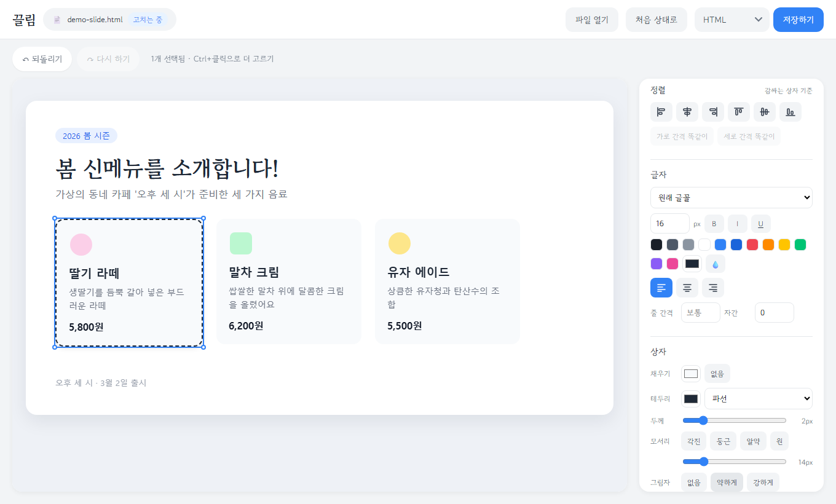Click 파일 열기 button
This screenshot has height=504, width=836.
coord(592,20)
